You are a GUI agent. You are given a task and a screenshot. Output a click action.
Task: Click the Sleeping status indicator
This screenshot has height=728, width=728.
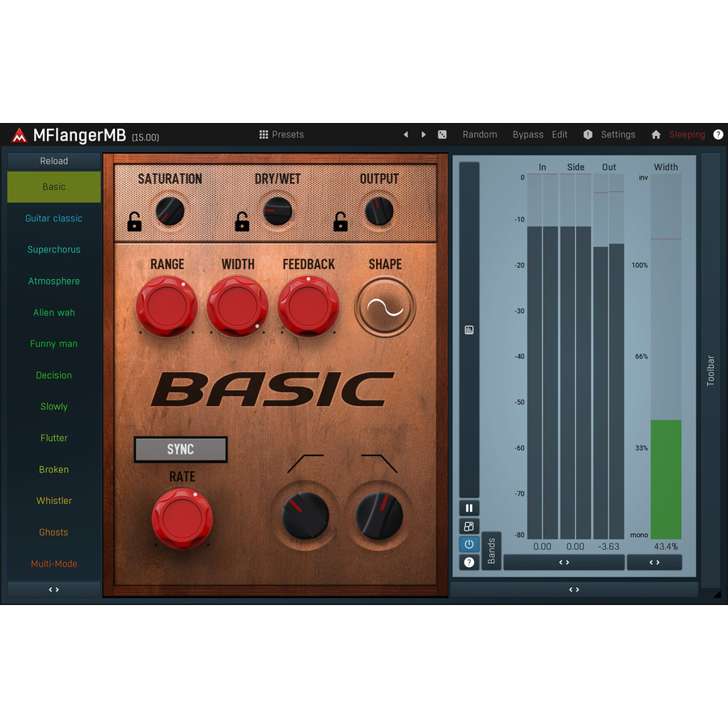[687, 134]
